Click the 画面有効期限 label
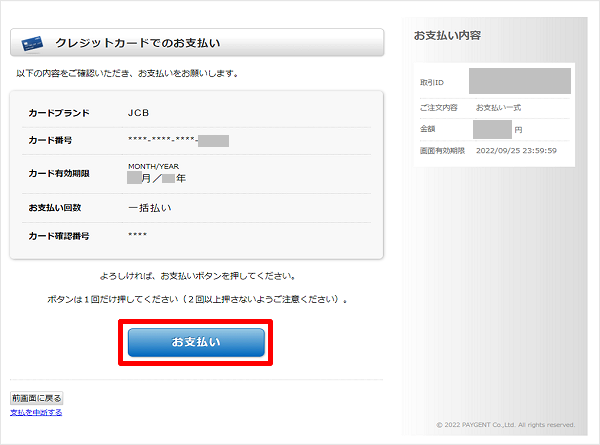Screen dimensions: 600x445 coord(443,151)
